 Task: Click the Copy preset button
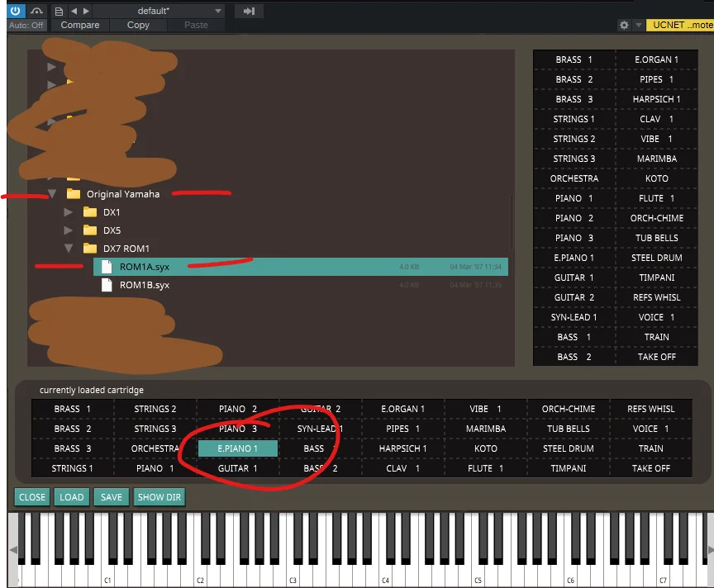tap(138, 25)
